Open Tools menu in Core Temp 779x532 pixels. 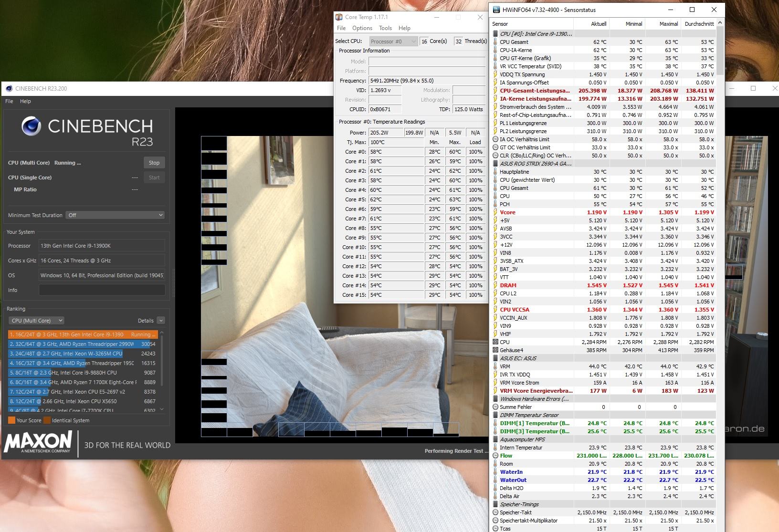(x=385, y=28)
